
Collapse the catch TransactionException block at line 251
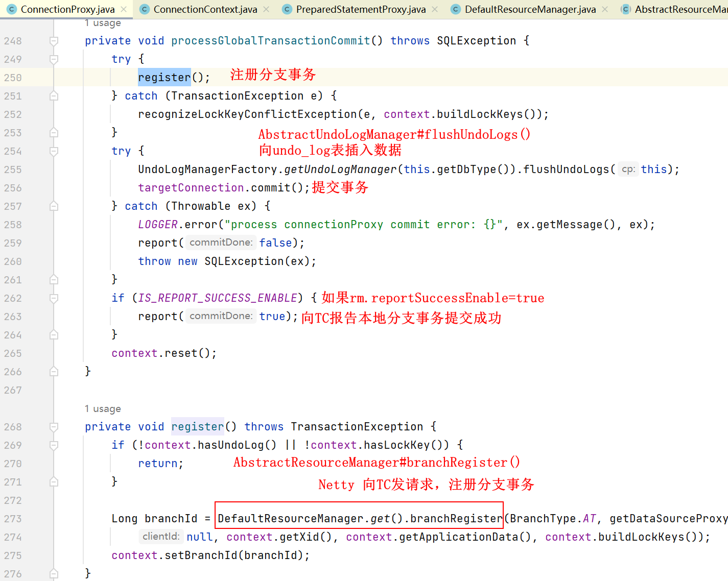pyautogui.click(x=54, y=96)
